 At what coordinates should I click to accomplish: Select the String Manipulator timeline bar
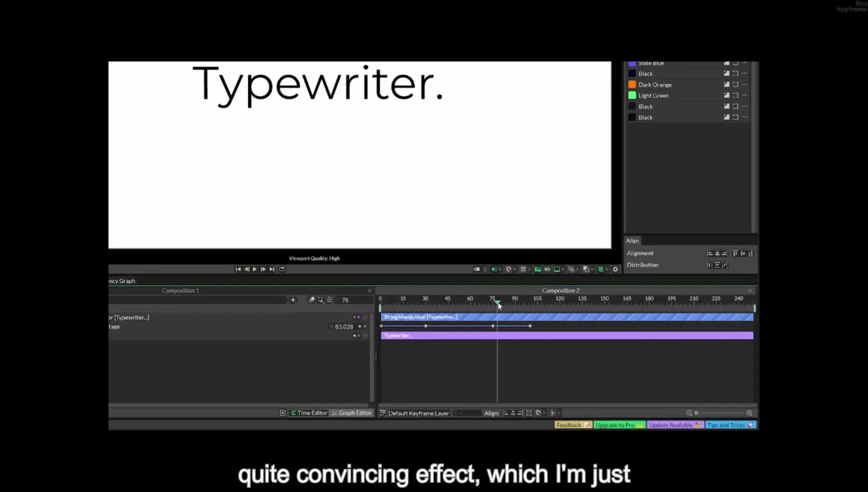[x=567, y=317]
